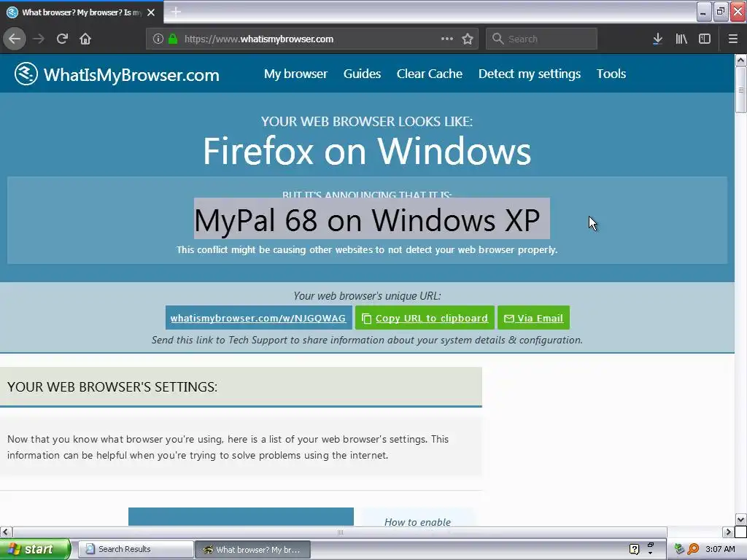Click horizontal scrollbar left arrow
The width and height of the screenshot is (747, 560).
[6, 532]
